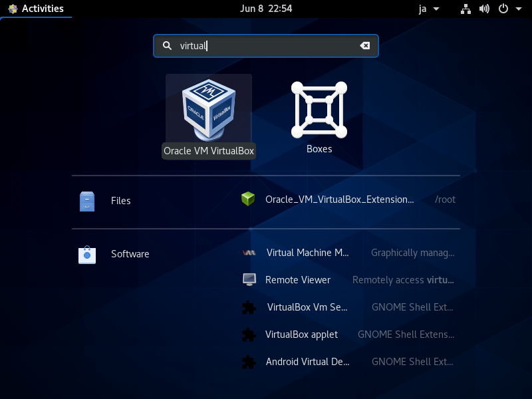Image resolution: width=532 pixels, height=399 pixels.
Task: Click inside the search text field
Action: pyautogui.click(x=265, y=46)
